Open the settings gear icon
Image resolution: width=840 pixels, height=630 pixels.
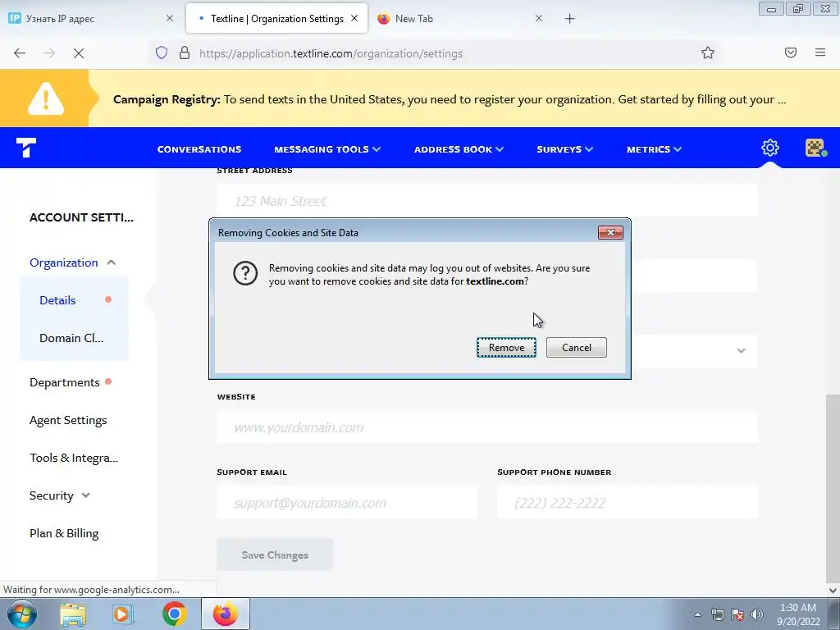click(769, 148)
